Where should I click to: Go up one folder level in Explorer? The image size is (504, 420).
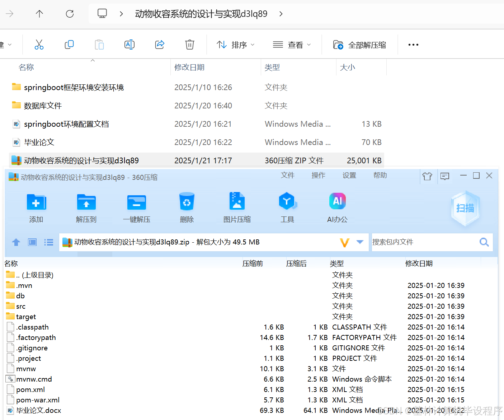(39, 14)
